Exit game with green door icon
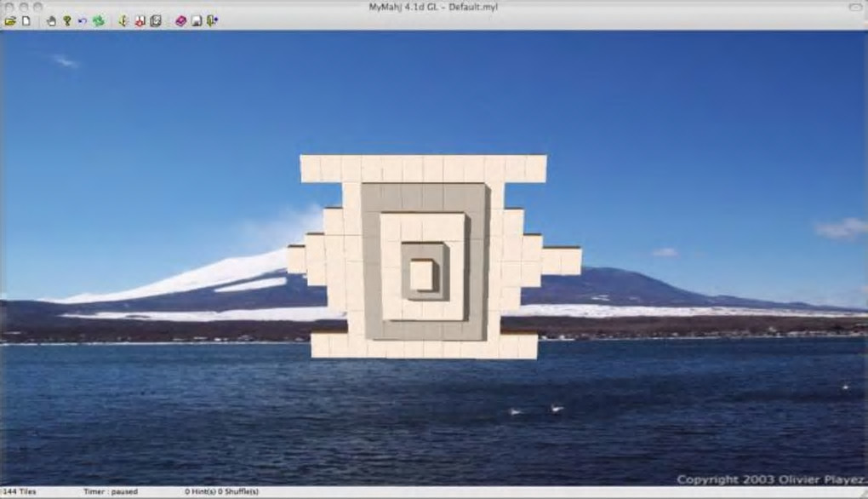The height and width of the screenshot is (499, 868). point(212,21)
